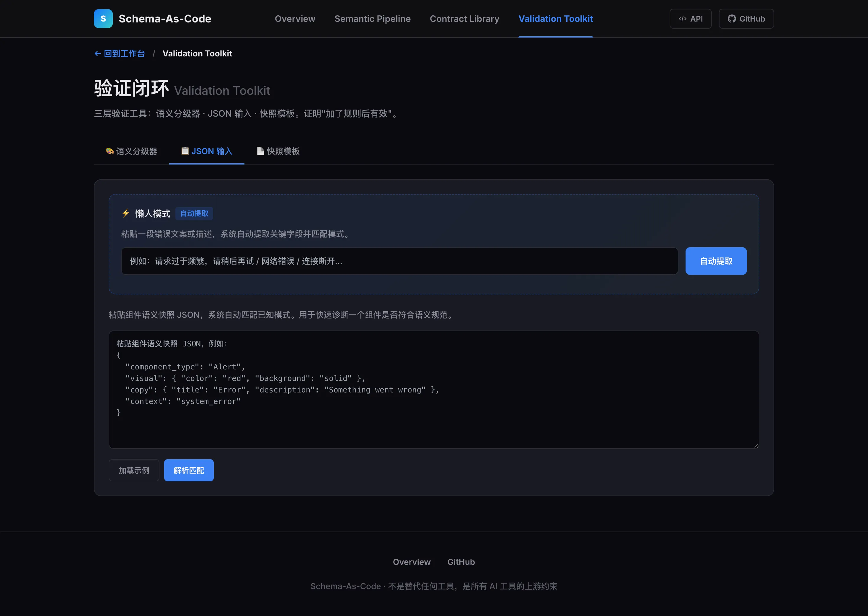This screenshot has height=616, width=868.
Task: Click the footer Schema-As-Code tagline text
Action: 434,586
